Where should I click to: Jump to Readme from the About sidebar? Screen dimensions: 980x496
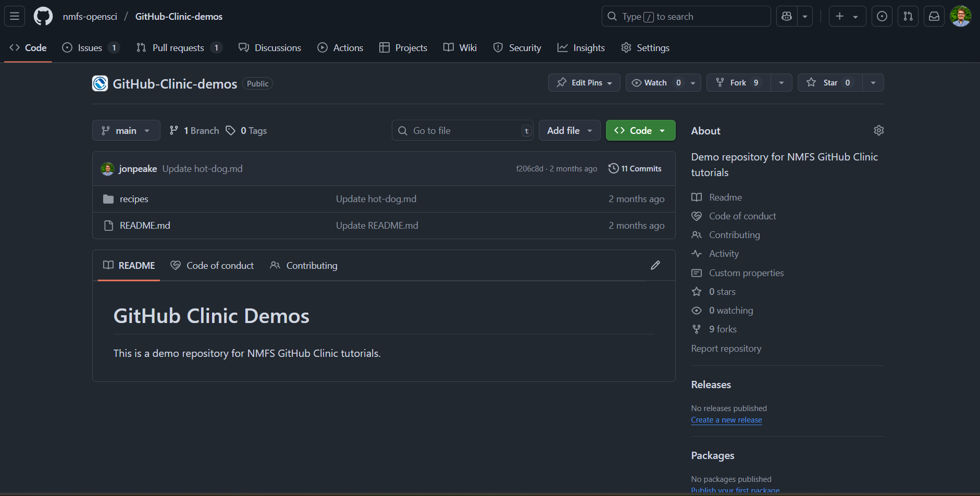point(717,197)
